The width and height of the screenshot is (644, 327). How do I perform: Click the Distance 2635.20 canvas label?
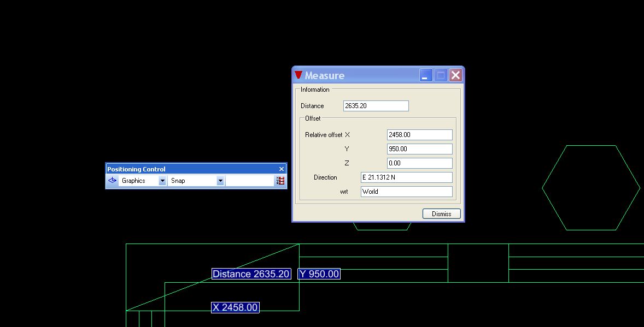[251, 274]
